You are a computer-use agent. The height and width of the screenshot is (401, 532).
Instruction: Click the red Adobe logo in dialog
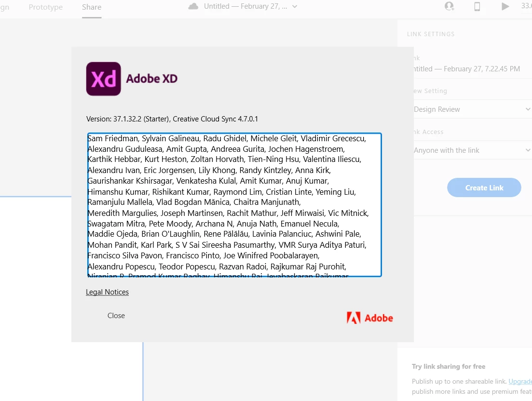370,318
